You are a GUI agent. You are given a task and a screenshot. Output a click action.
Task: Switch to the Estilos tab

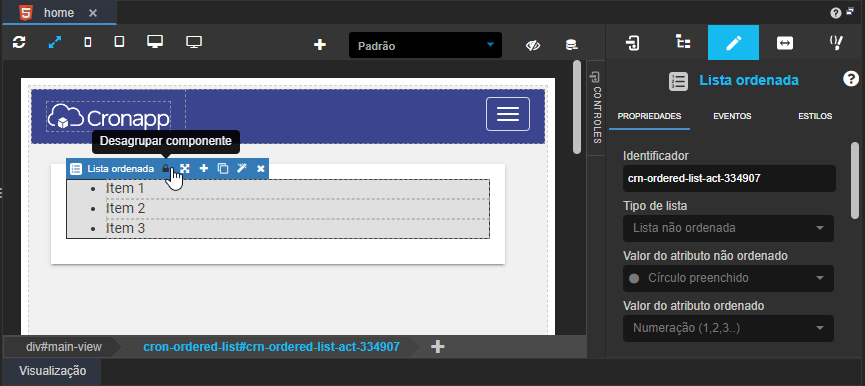click(815, 116)
